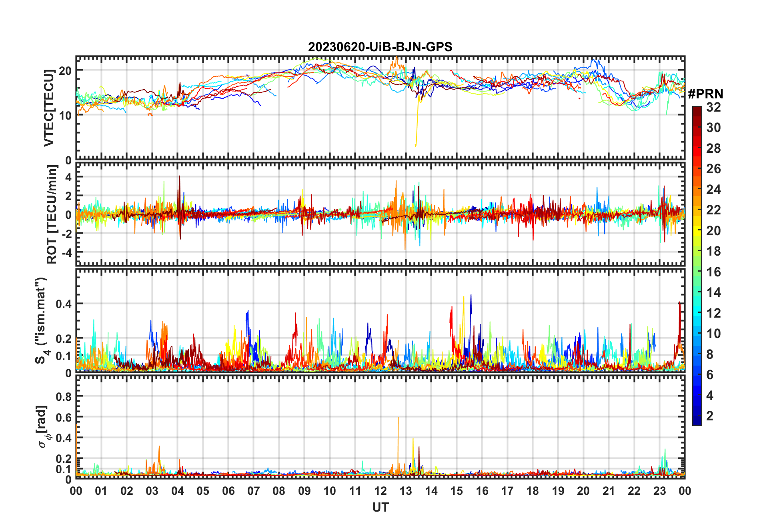This screenshot has width=761, height=532.
Task: Select the #PRN colorbar title
Action: [706, 94]
